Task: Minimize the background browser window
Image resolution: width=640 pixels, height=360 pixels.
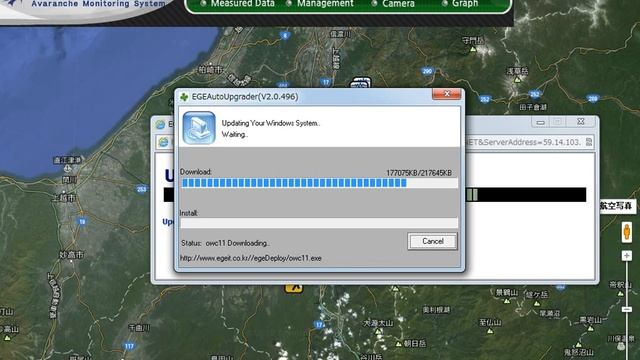Action: (x=540, y=122)
